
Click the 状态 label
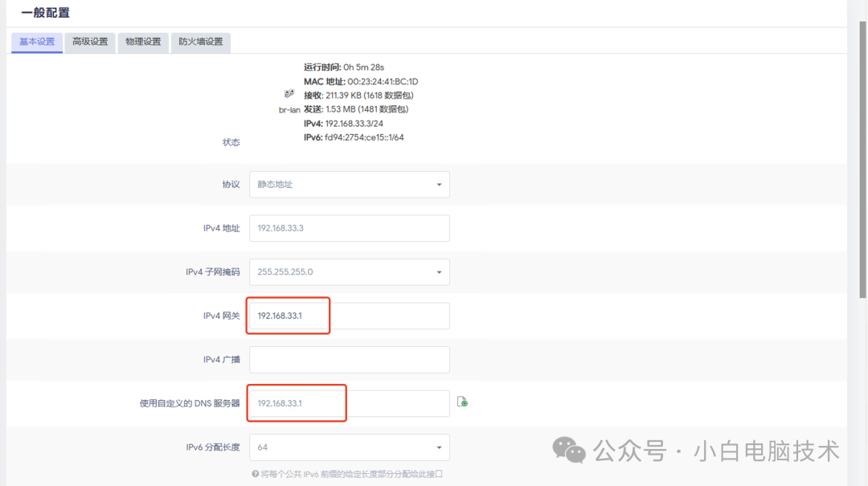[x=231, y=142]
